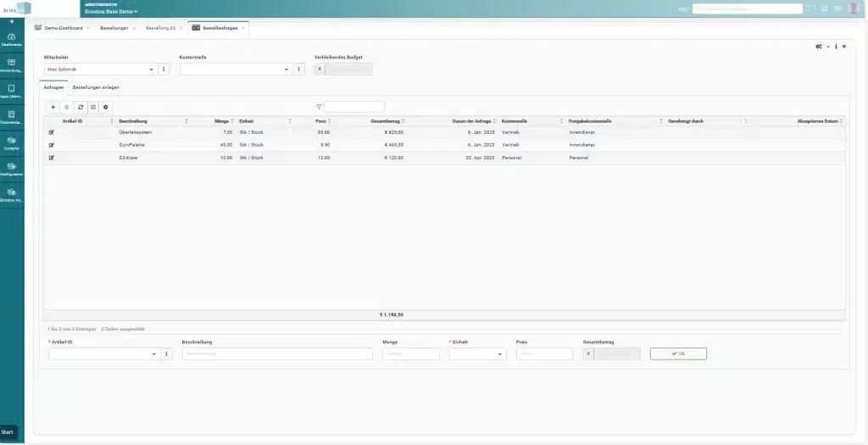Open the Dokumentation sidebar entry
Image resolution: width=868 pixels, height=445 pixels.
pos(12,117)
